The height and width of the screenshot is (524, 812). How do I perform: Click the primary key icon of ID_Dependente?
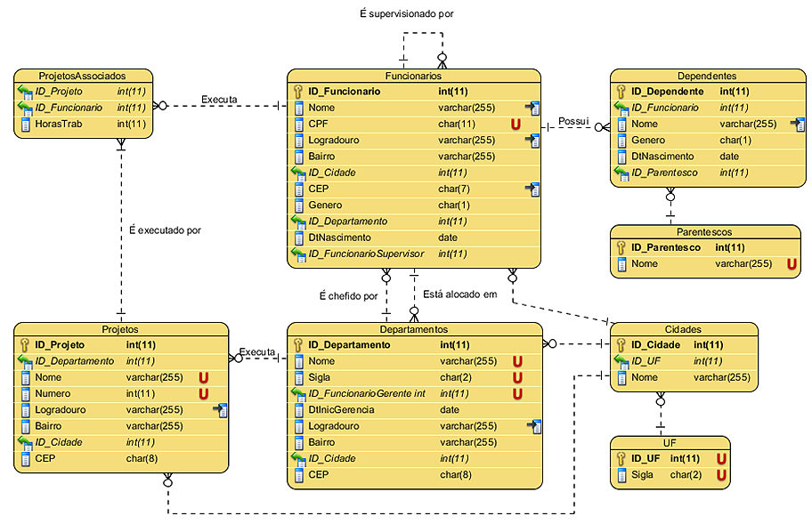pos(621,92)
